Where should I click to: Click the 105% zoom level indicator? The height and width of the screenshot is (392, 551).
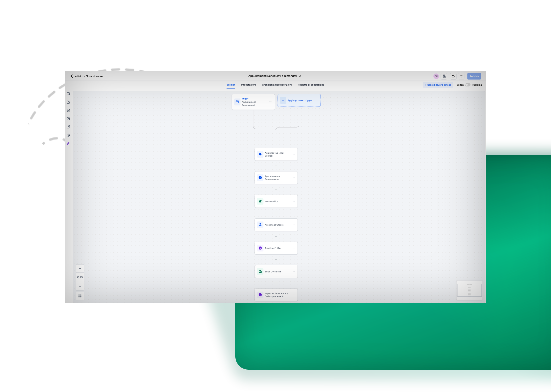point(80,277)
